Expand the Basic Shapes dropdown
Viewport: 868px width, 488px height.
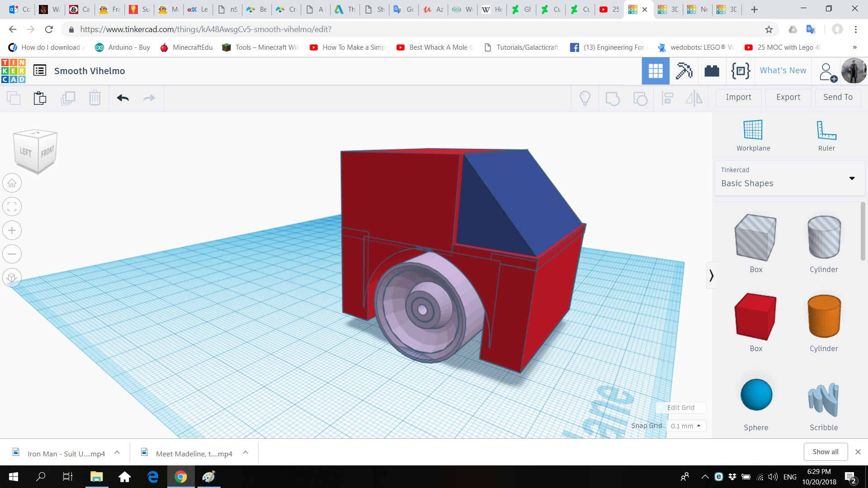pos(852,178)
